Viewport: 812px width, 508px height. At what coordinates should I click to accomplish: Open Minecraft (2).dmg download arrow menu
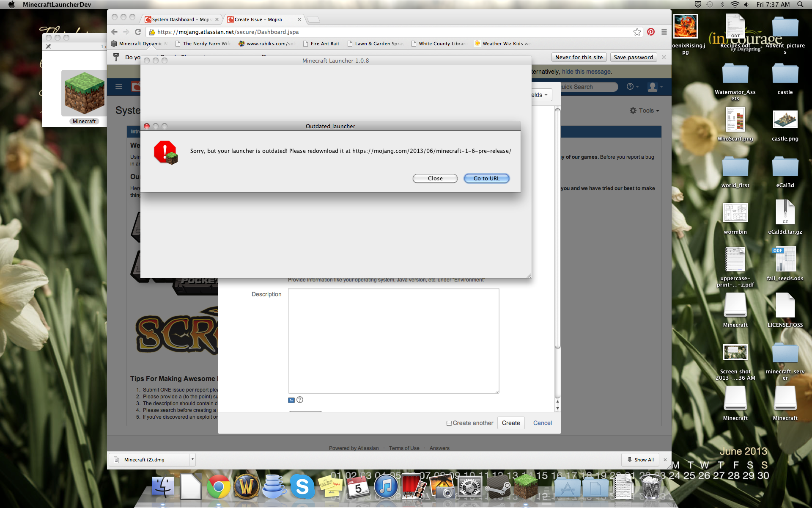[192, 459]
